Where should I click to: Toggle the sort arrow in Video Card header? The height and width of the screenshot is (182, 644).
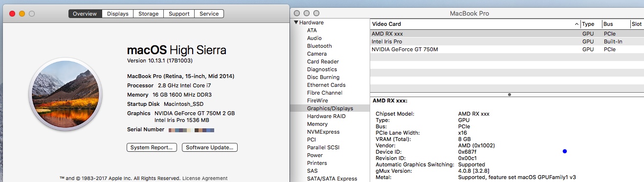(577, 24)
